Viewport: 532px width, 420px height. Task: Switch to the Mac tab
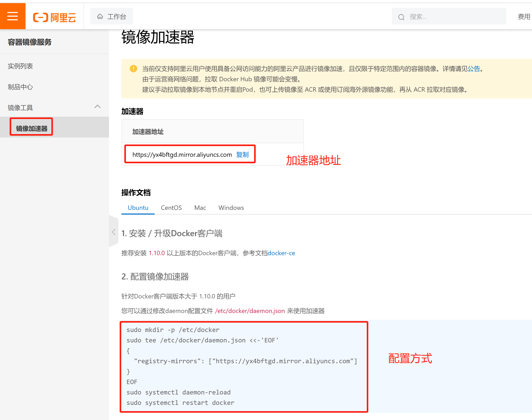point(200,208)
